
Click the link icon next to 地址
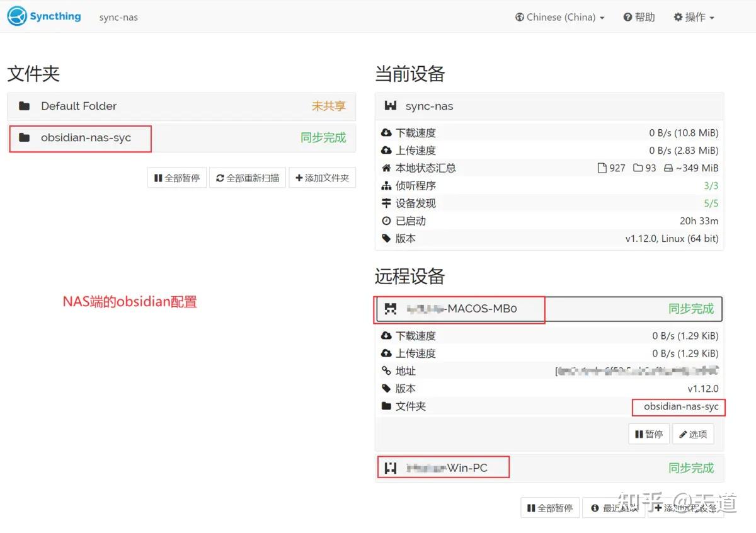(x=386, y=371)
